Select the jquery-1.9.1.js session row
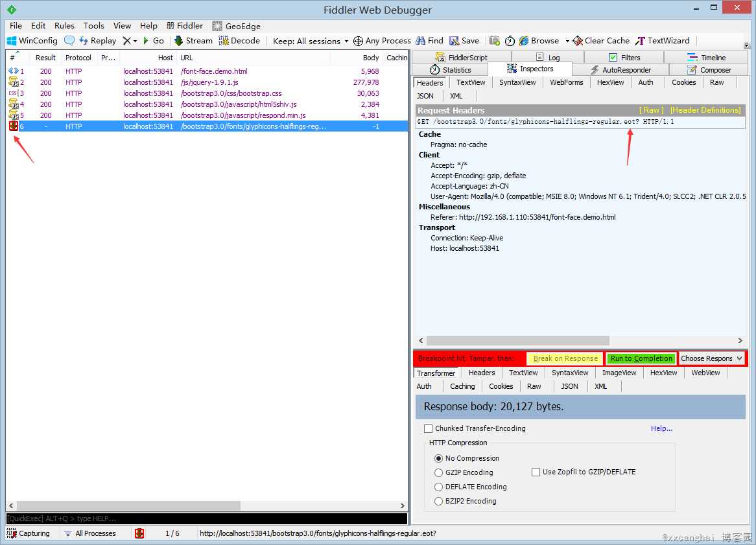 (x=207, y=82)
